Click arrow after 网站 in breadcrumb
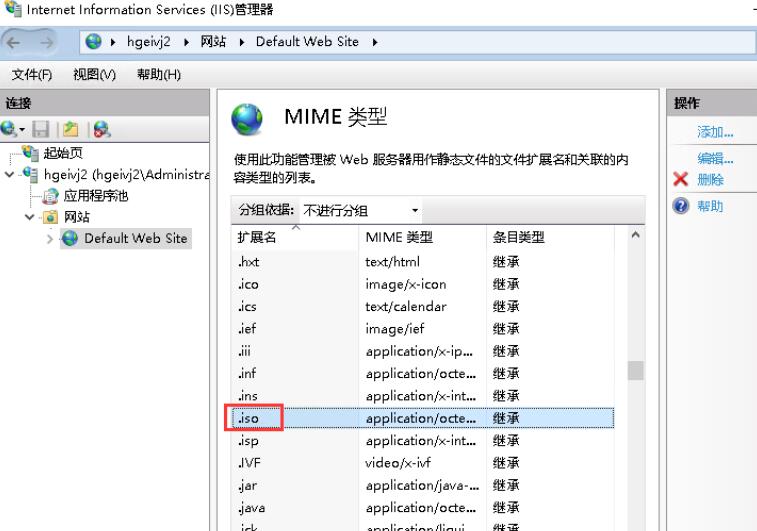This screenshot has height=531, width=757. coord(241,42)
